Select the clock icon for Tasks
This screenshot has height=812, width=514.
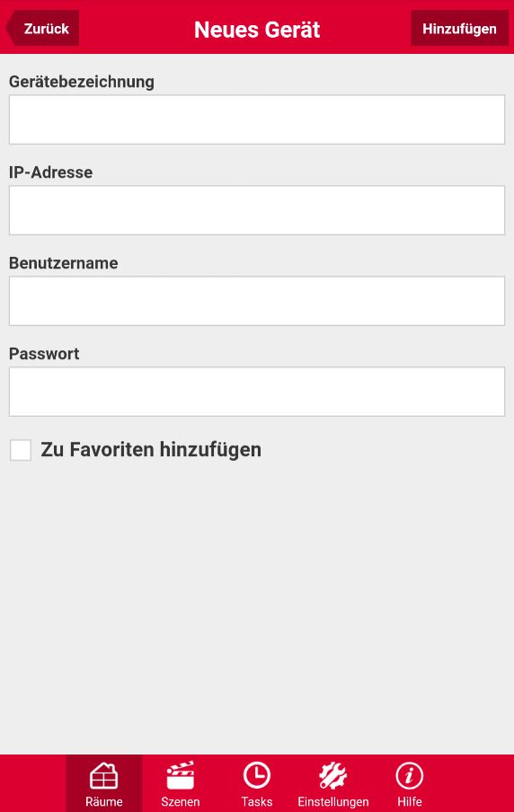256,776
